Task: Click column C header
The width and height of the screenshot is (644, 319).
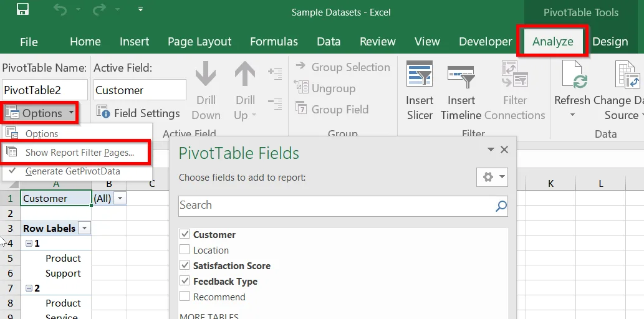Action: click(152, 184)
